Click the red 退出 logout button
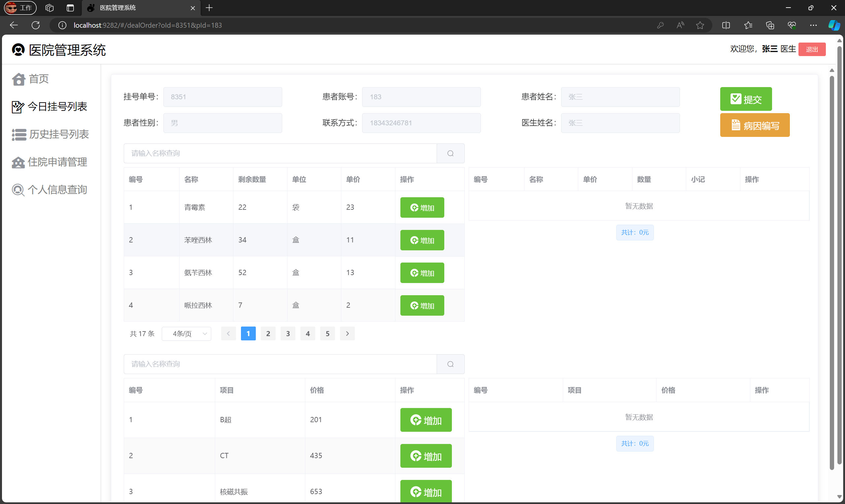Image resolution: width=845 pixels, height=504 pixels. pyautogui.click(x=811, y=49)
